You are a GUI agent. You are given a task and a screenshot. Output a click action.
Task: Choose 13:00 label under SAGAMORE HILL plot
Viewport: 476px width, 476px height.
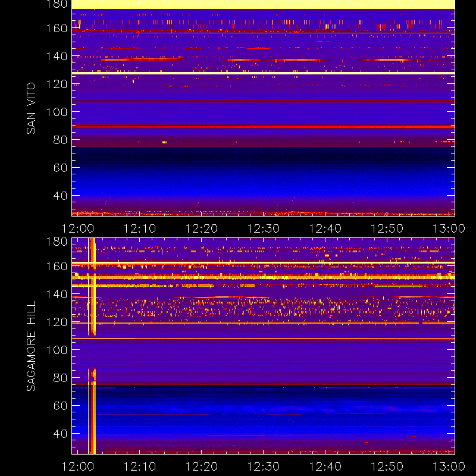[449, 466]
